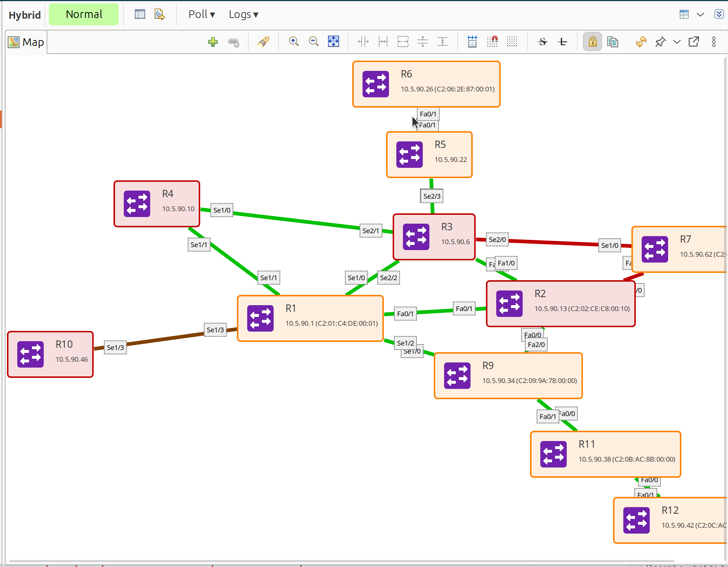The height and width of the screenshot is (567, 728).
Task: Open the Logs dropdown menu
Action: point(243,14)
